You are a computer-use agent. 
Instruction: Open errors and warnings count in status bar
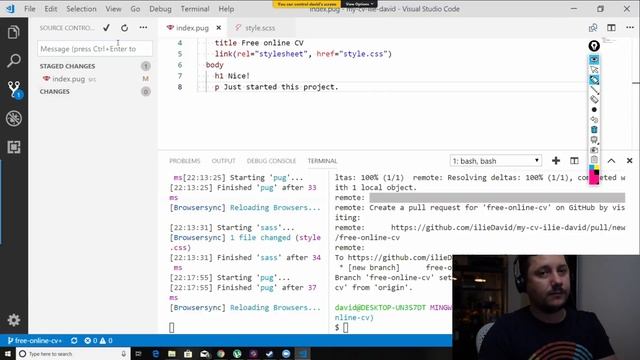(x=98, y=340)
